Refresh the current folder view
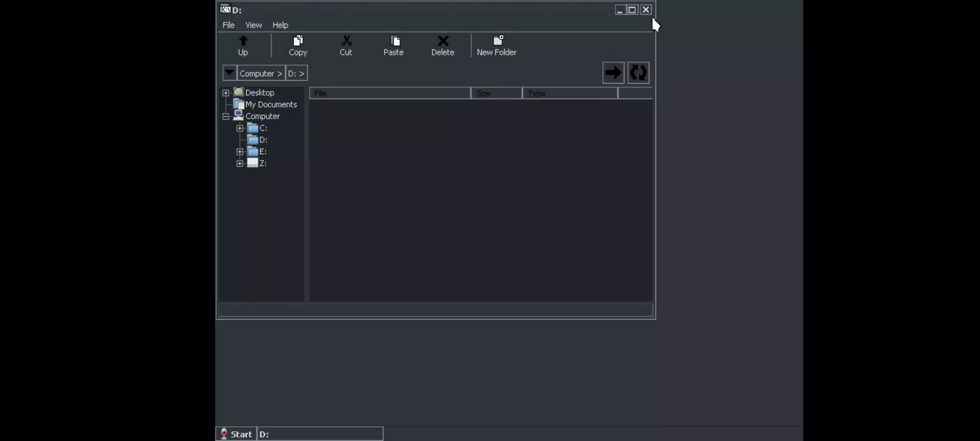980x441 pixels. [638, 73]
